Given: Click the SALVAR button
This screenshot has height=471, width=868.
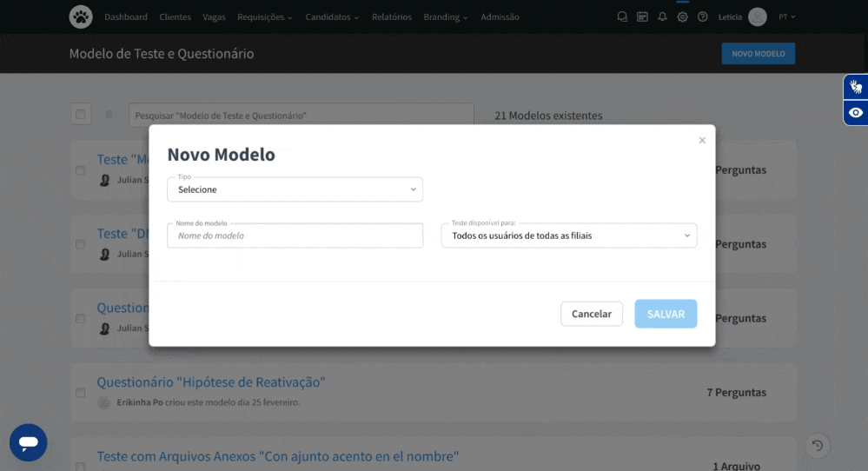Looking at the screenshot, I should (x=666, y=314).
